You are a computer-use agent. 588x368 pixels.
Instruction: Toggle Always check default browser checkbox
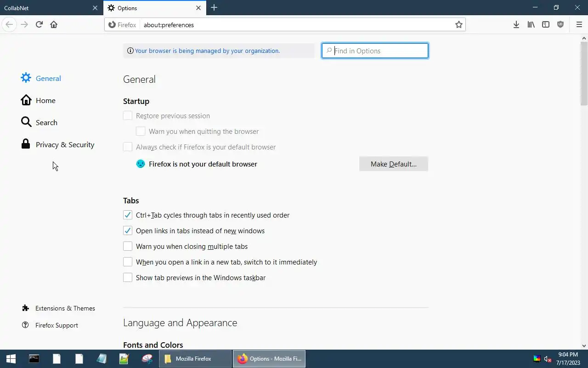pyautogui.click(x=128, y=147)
